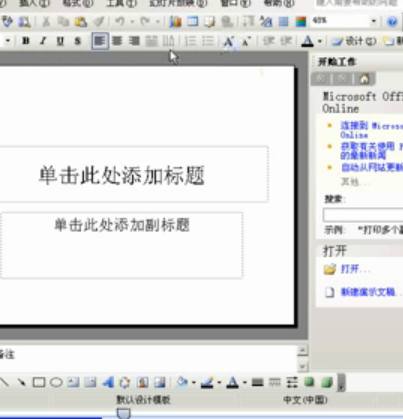This screenshot has width=403, height=419.
Task: Open the 窗口(W) menu
Action: point(236,3)
